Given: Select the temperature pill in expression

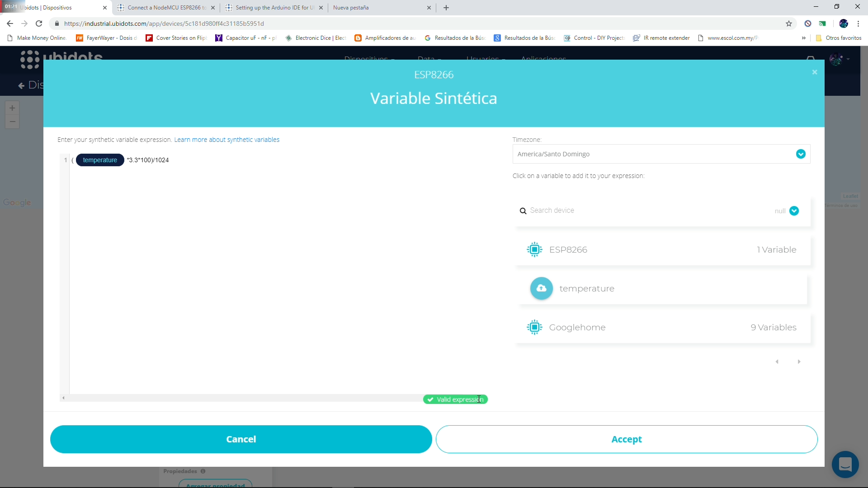Looking at the screenshot, I should tap(100, 160).
